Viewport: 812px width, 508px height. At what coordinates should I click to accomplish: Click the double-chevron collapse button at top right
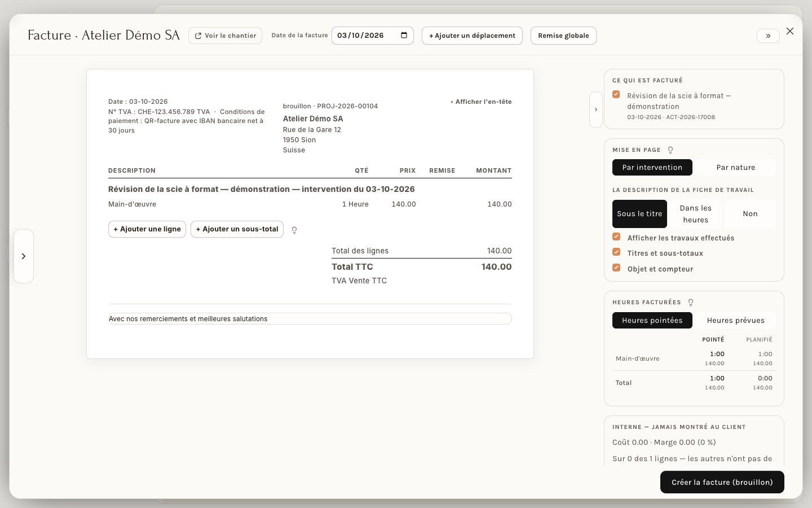coord(768,36)
